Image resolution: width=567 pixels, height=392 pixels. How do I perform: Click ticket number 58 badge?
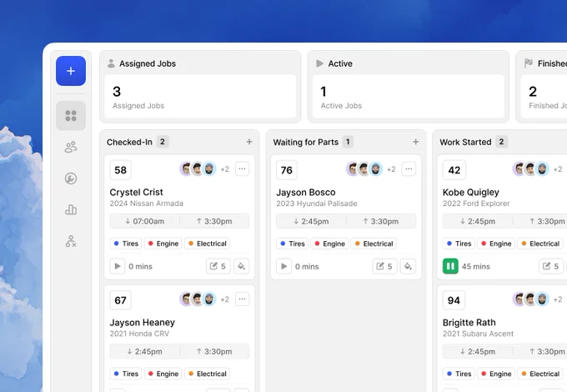pyautogui.click(x=120, y=170)
